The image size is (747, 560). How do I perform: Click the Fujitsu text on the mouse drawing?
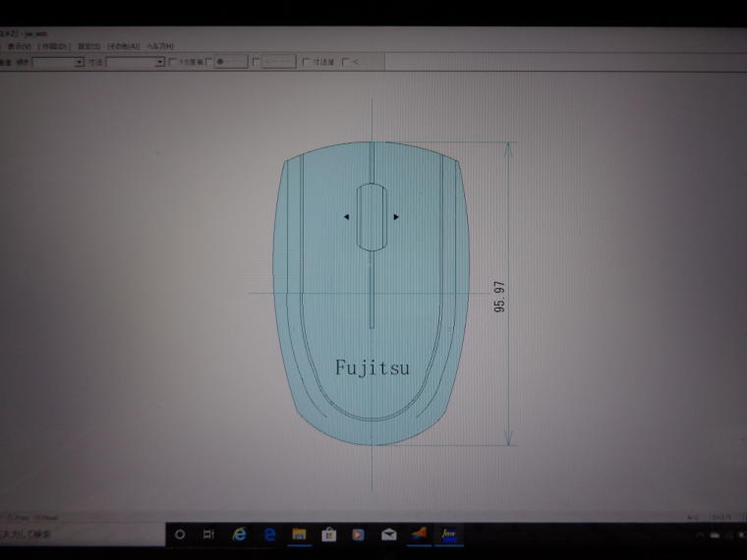click(x=373, y=367)
